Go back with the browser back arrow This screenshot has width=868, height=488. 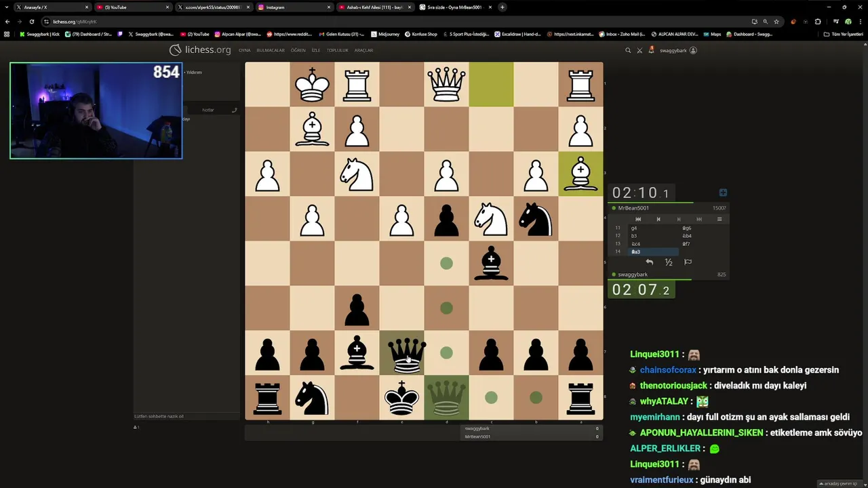[7, 21]
